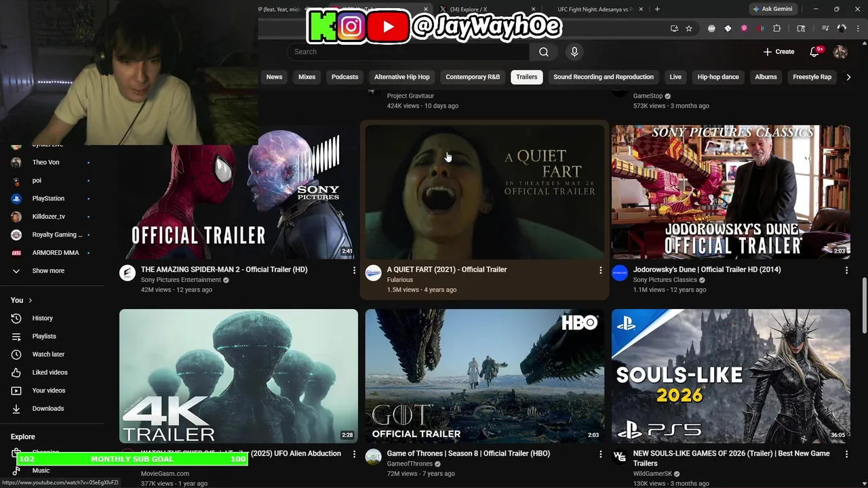868x488 pixels.
Task: Open more options for Game of Thrones video
Action: click(600, 453)
